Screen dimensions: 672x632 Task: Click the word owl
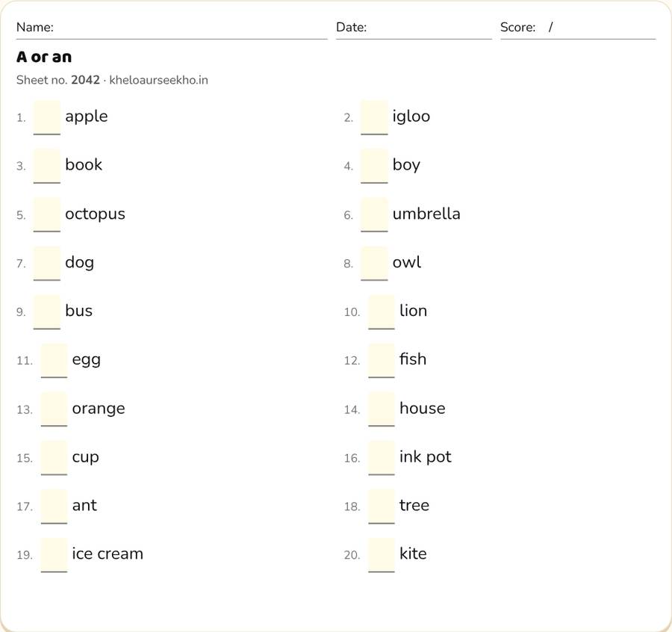pyautogui.click(x=407, y=262)
